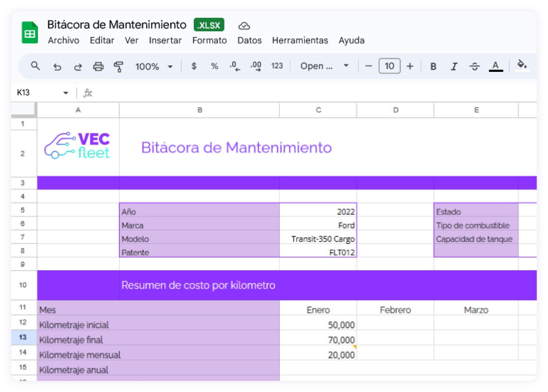The image size is (548, 392).
Task: Click the Patente label cell
Action: (199, 251)
